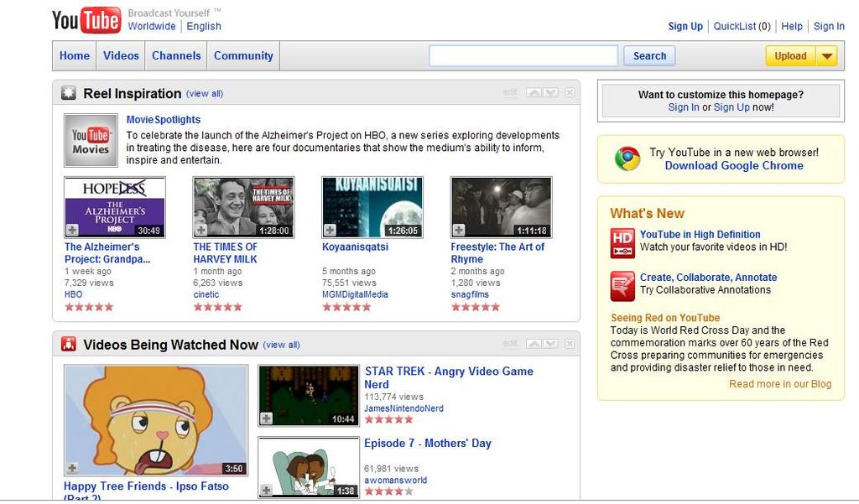Visit the snagfilms channel link

[470, 294]
